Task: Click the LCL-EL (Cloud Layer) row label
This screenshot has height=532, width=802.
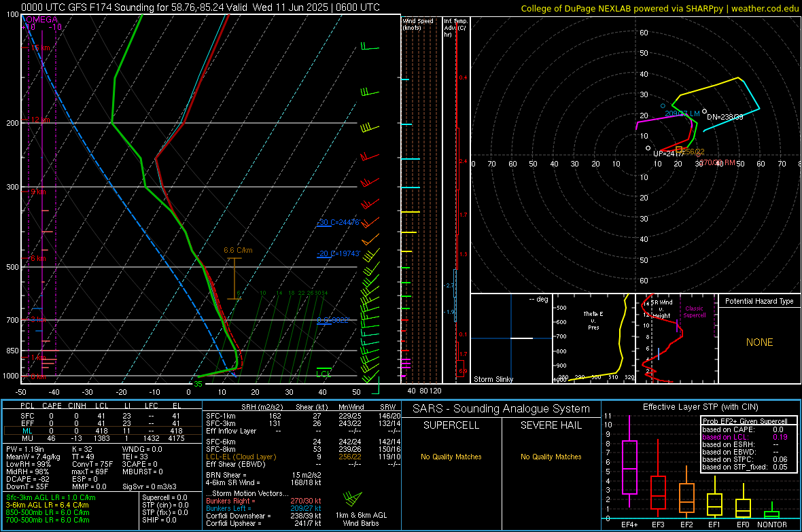Action: pyautogui.click(x=241, y=457)
